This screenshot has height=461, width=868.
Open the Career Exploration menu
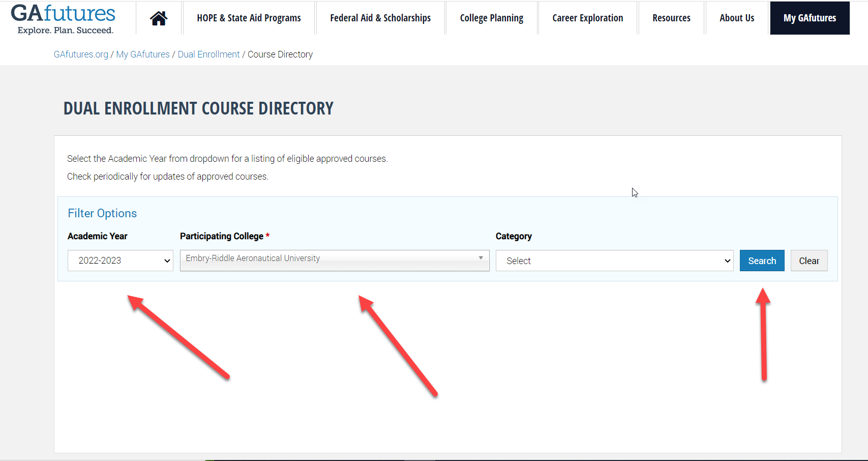[x=587, y=18]
